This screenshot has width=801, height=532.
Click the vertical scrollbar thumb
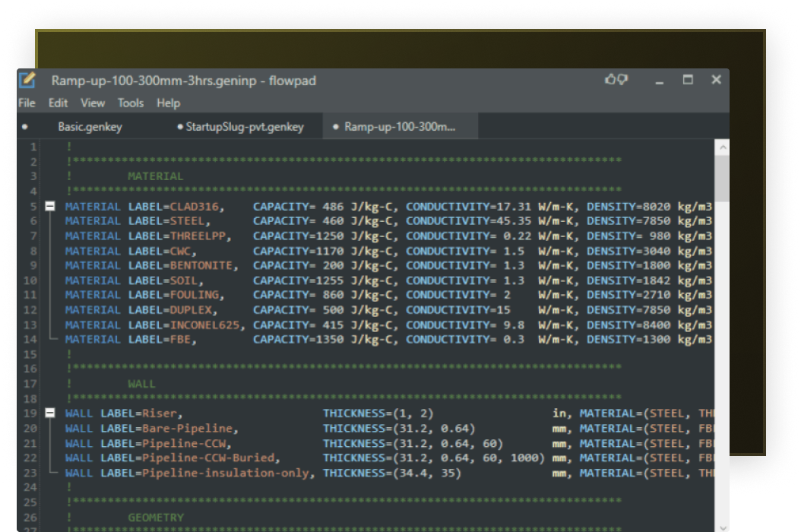[722, 179]
